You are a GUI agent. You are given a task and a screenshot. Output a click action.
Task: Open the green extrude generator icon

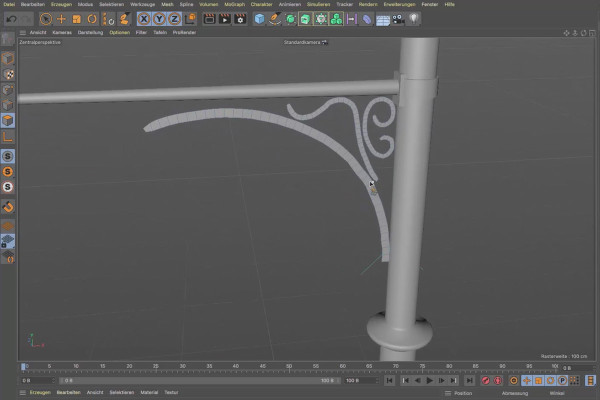click(305, 19)
